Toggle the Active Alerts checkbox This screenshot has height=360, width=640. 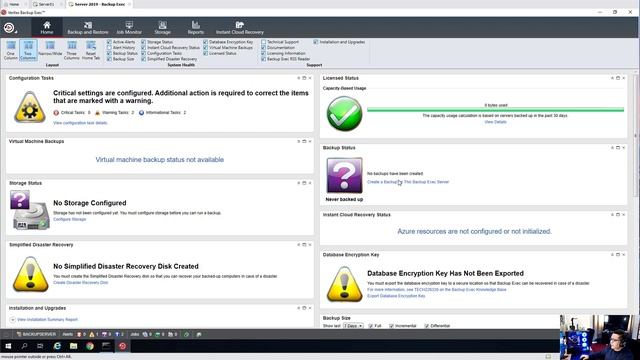109,42
